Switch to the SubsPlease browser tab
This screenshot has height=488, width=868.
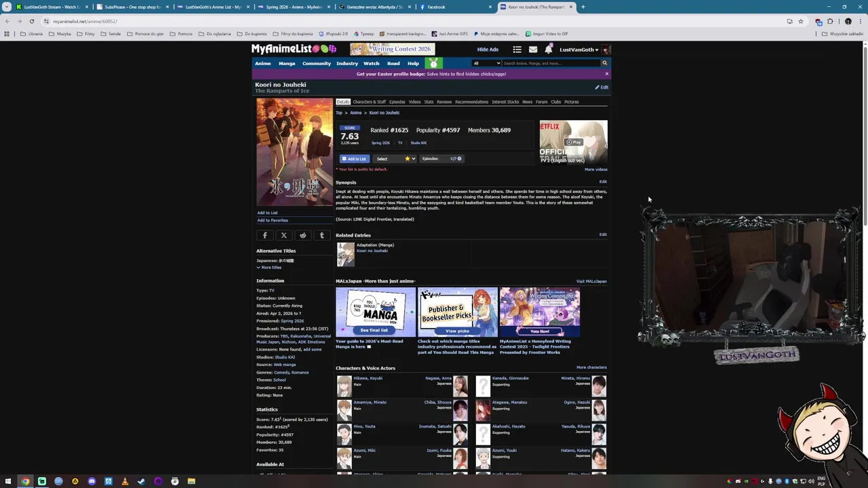click(x=132, y=7)
